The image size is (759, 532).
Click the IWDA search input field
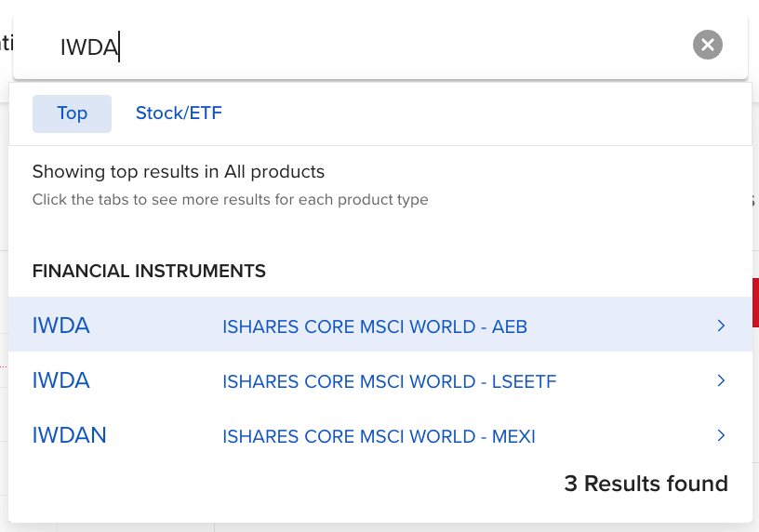click(x=372, y=47)
